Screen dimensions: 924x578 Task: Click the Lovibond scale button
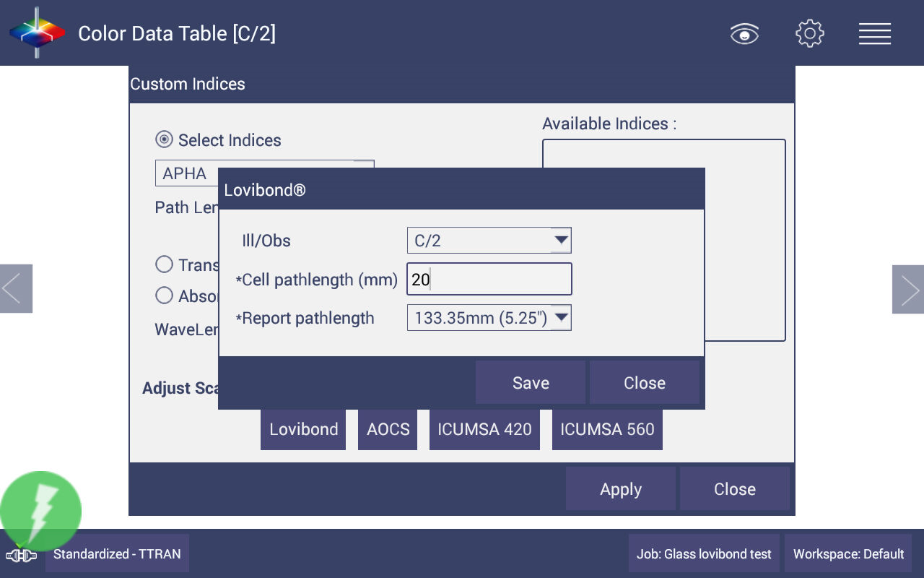coord(303,429)
